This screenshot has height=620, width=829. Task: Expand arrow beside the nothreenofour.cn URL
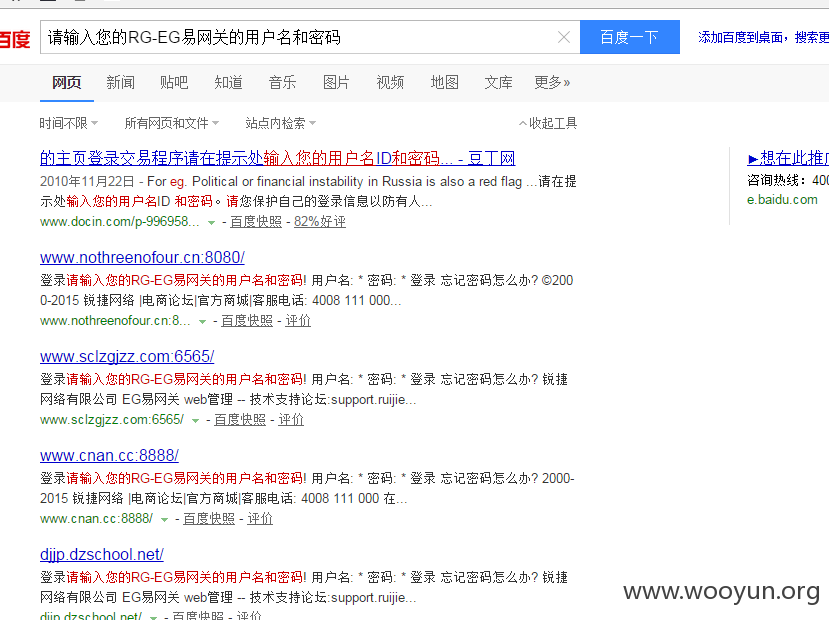(202, 321)
